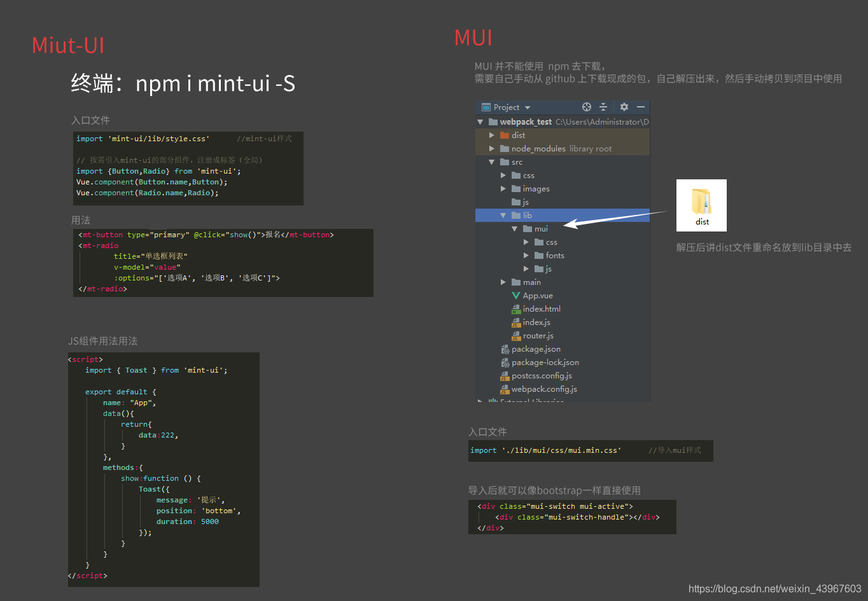This screenshot has width=868, height=601.
Task: Click the node_modules folder icon
Action: coord(505,148)
